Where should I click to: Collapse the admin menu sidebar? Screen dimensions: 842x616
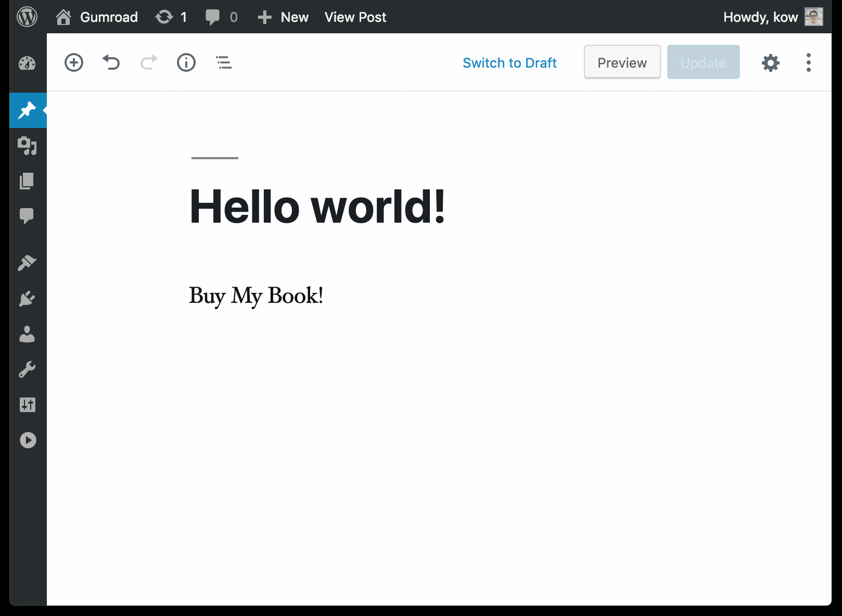28,440
